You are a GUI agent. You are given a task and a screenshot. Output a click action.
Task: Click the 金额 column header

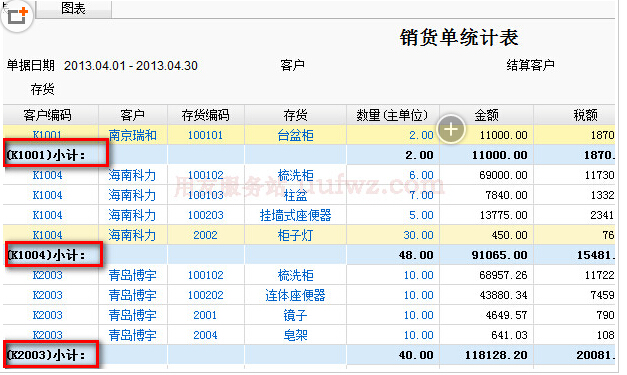pos(486,115)
